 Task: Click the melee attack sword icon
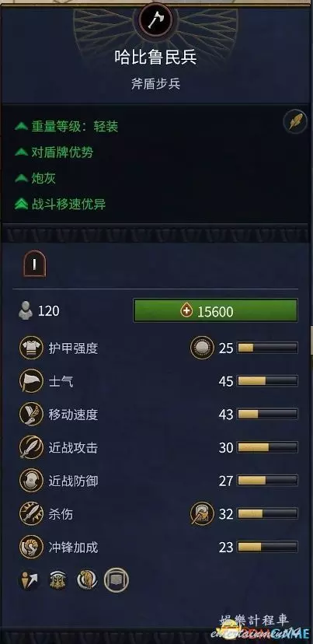31,448
